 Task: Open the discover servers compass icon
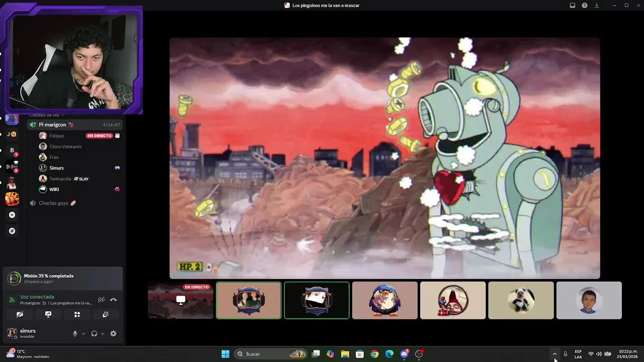point(12,231)
